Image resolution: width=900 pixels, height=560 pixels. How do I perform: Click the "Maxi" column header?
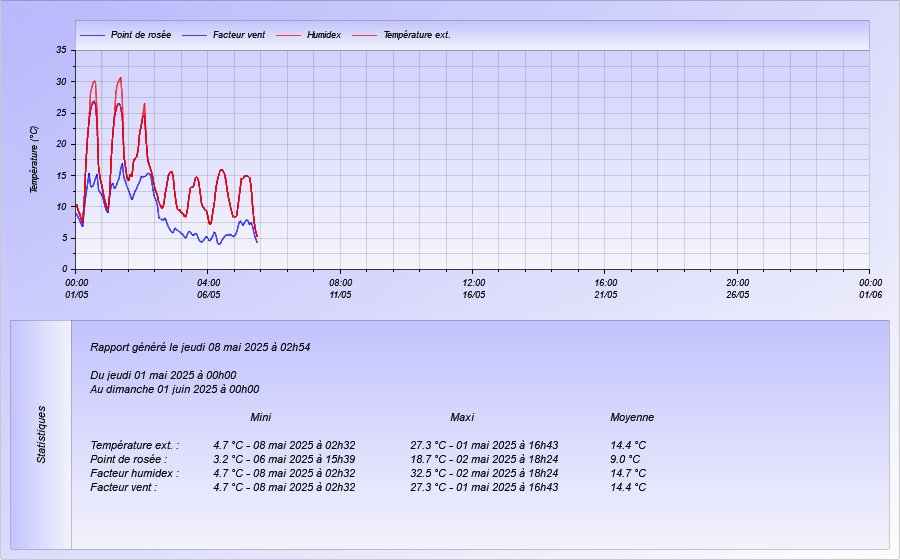click(462, 417)
